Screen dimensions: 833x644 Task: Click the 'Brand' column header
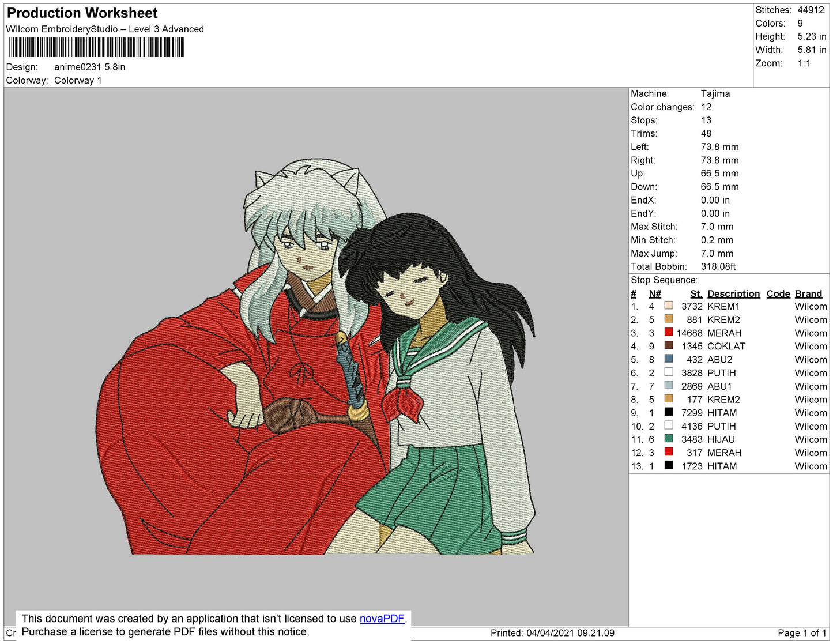coord(808,294)
